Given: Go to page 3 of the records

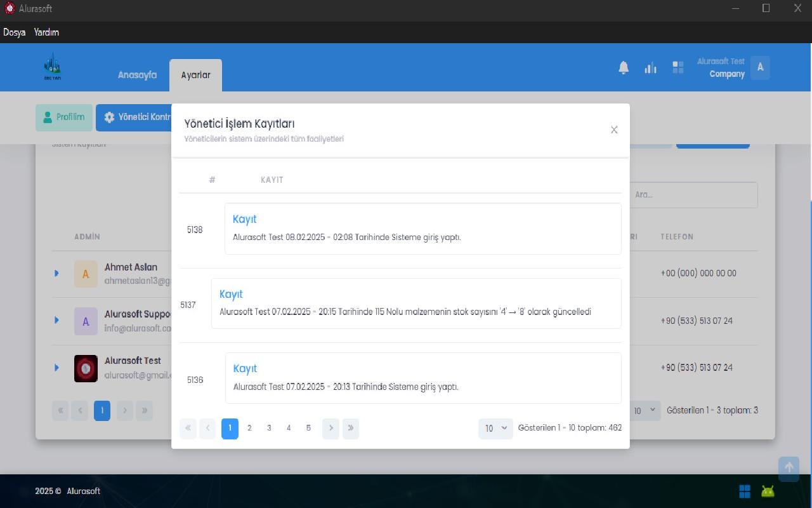Looking at the screenshot, I should click(x=269, y=428).
